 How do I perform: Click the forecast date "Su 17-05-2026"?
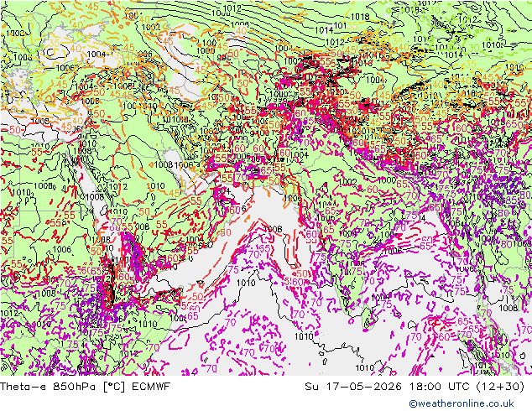click(x=353, y=386)
